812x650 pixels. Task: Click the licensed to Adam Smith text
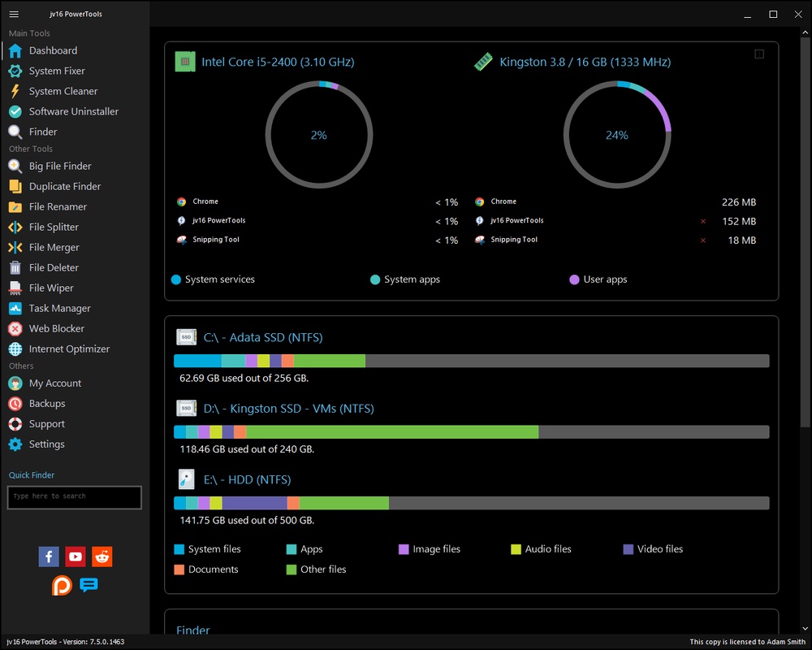(x=747, y=642)
